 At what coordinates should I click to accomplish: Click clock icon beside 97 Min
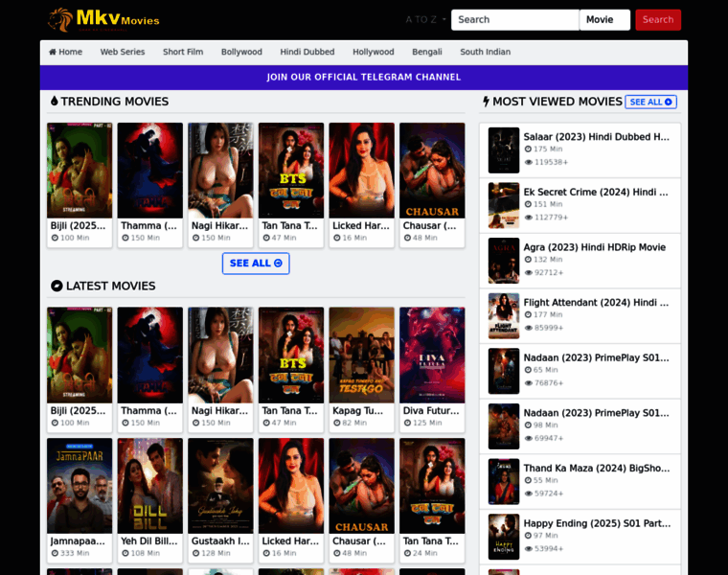tap(528, 536)
